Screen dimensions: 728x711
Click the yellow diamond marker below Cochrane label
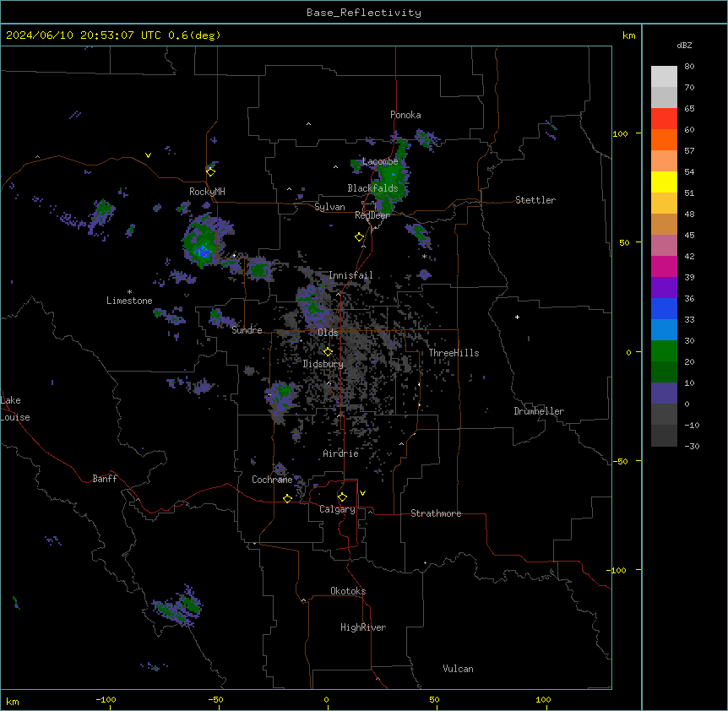click(287, 498)
